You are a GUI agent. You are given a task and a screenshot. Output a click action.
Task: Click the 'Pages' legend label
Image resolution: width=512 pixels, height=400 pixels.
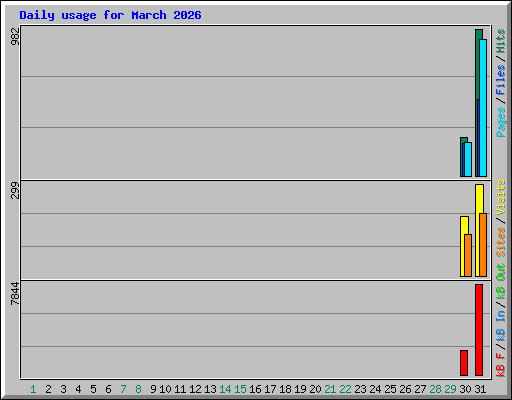(501, 122)
